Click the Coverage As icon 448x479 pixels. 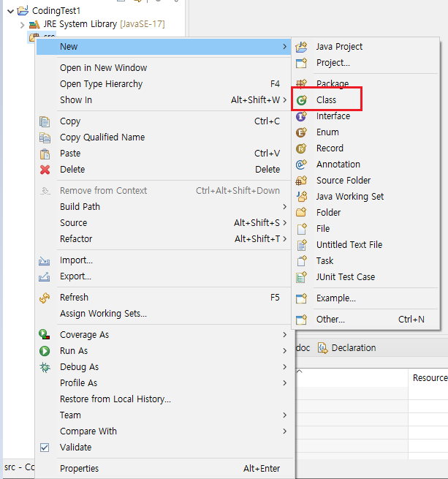click(45, 334)
